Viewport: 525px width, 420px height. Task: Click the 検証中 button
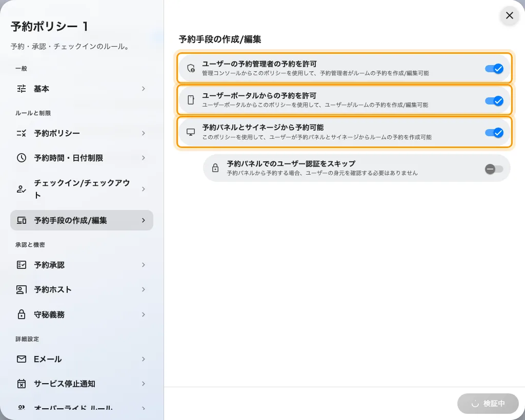488,404
